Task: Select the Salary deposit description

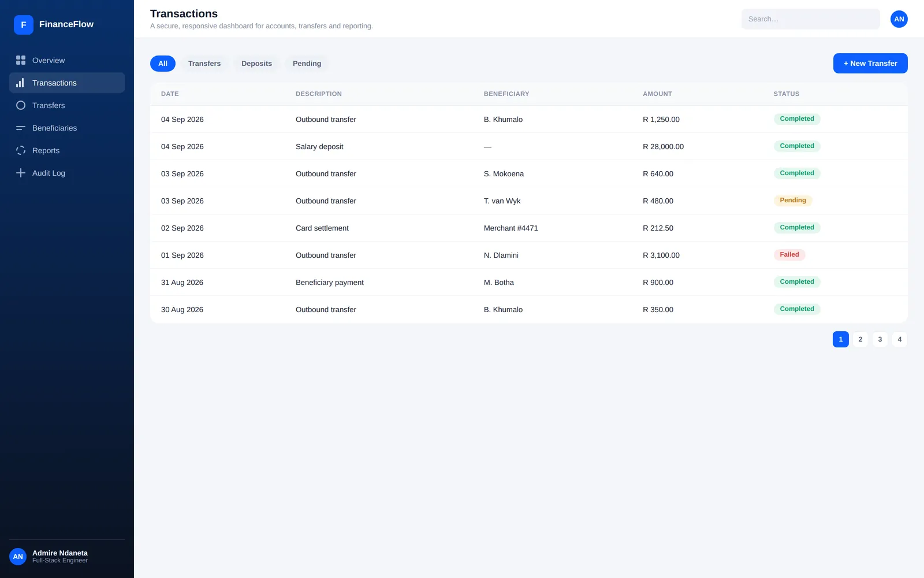Action: click(x=319, y=147)
